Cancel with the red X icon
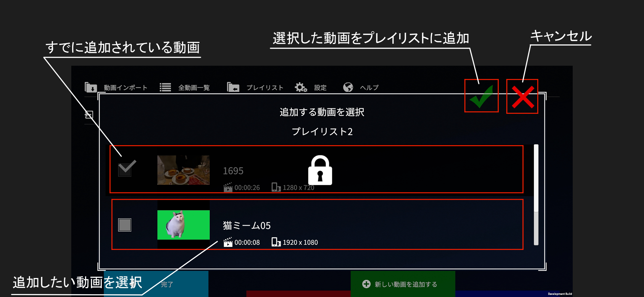The width and height of the screenshot is (644, 297). [x=523, y=97]
